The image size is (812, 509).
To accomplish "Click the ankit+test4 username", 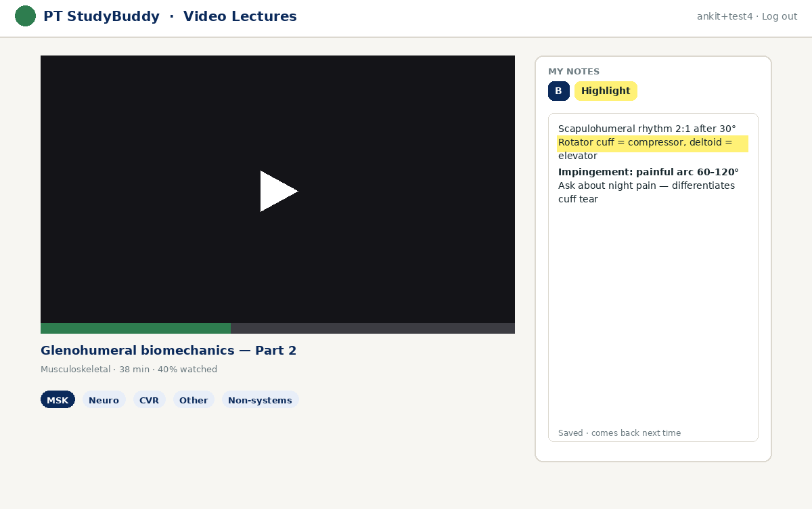I will pyautogui.click(x=725, y=16).
